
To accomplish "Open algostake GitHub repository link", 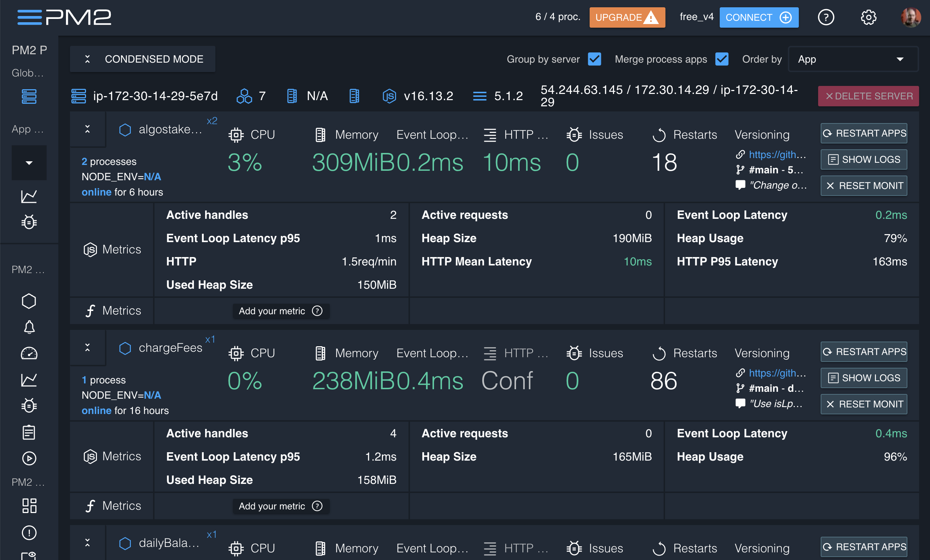I will pos(777,155).
